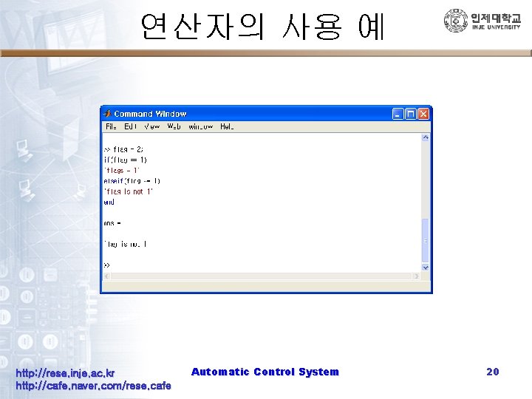Open the File menu in Command Window
The height and width of the screenshot is (399, 532).
click(x=111, y=126)
